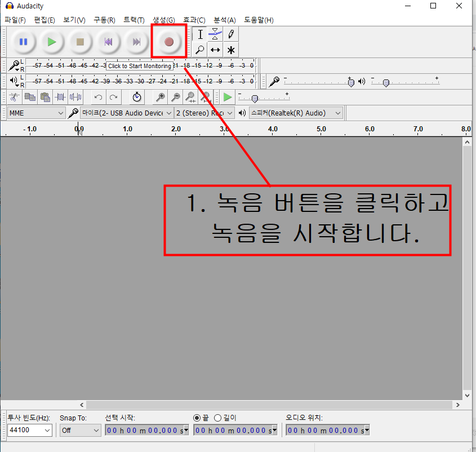
Task: Open the 보기(V) menu
Action: (74, 20)
